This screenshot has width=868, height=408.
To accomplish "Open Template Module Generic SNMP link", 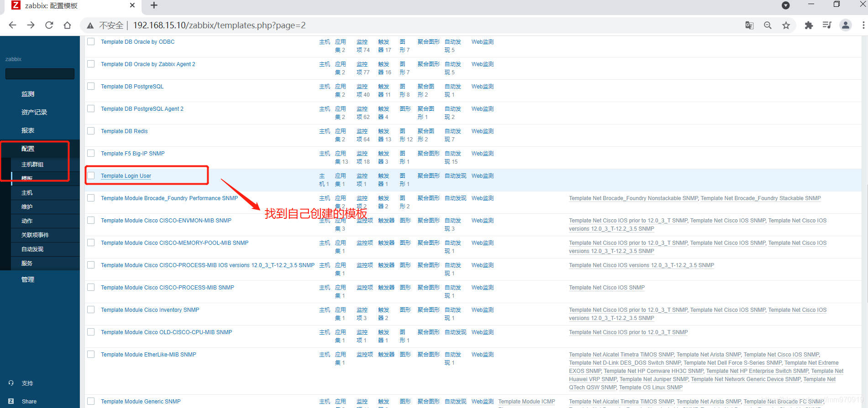I will (141, 402).
